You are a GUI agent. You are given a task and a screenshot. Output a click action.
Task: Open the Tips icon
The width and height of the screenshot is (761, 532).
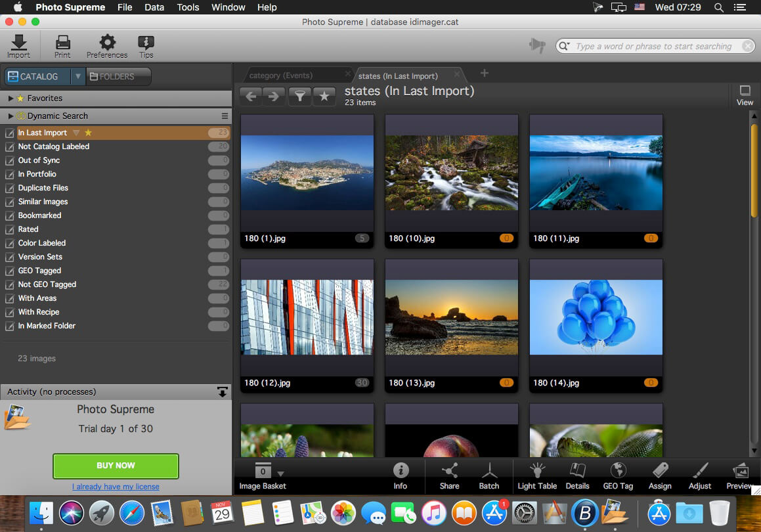[x=146, y=46]
